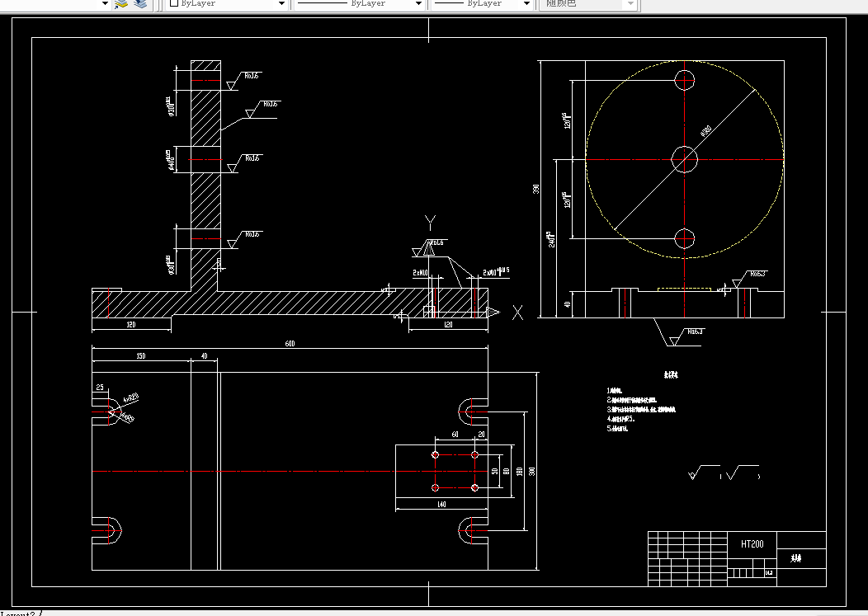Click the X axis label of the UCS icon
Screen dimensions: 868x616
pos(517,313)
